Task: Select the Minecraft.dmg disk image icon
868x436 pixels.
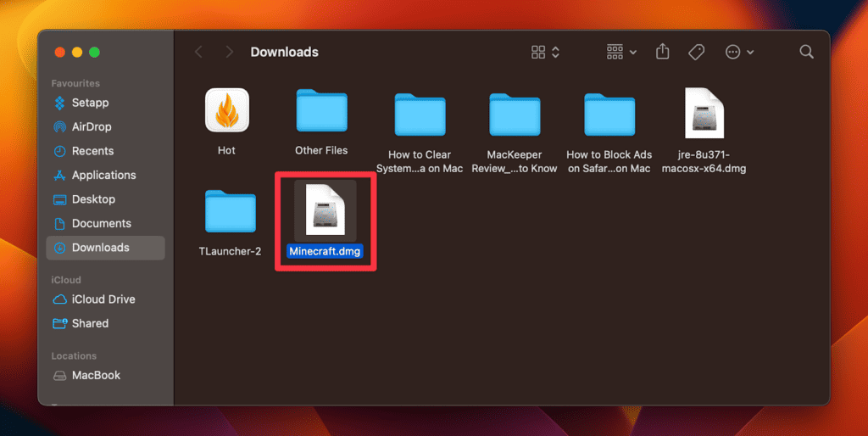Action: [x=325, y=210]
